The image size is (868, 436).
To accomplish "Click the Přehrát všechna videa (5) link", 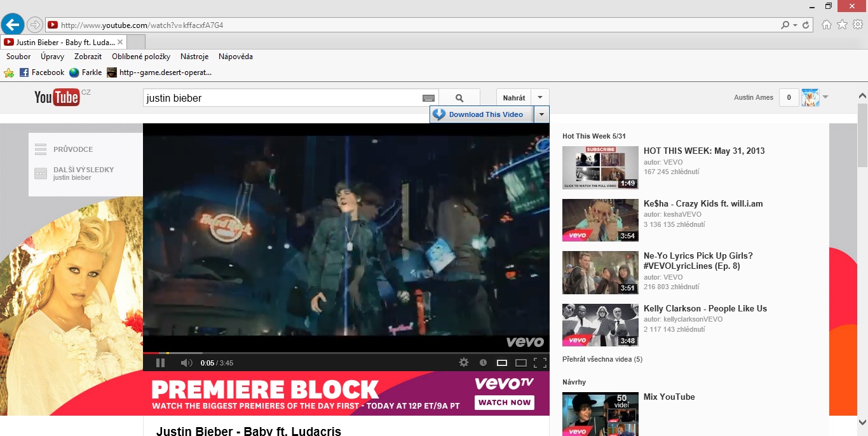I will pyautogui.click(x=602, y=359).
